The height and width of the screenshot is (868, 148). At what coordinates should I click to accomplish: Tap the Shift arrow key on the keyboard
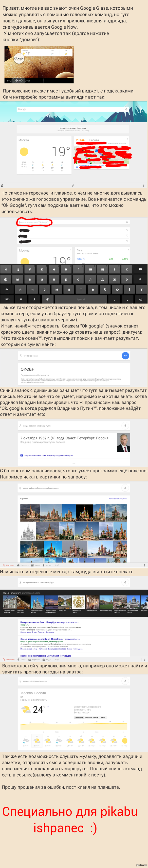point(7,289)
